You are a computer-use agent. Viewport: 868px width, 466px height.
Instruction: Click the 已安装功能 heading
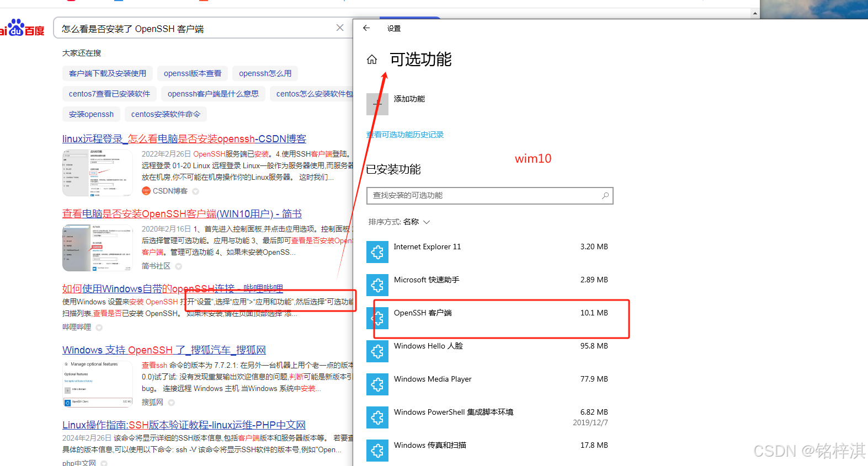(x=393, y=169)
